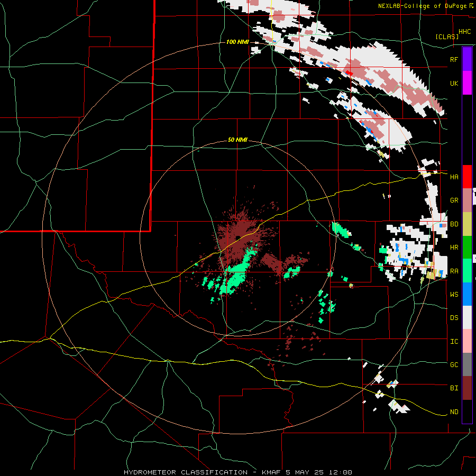Click the IC legend label
The image size is (476, 476).
click(454, 342)
